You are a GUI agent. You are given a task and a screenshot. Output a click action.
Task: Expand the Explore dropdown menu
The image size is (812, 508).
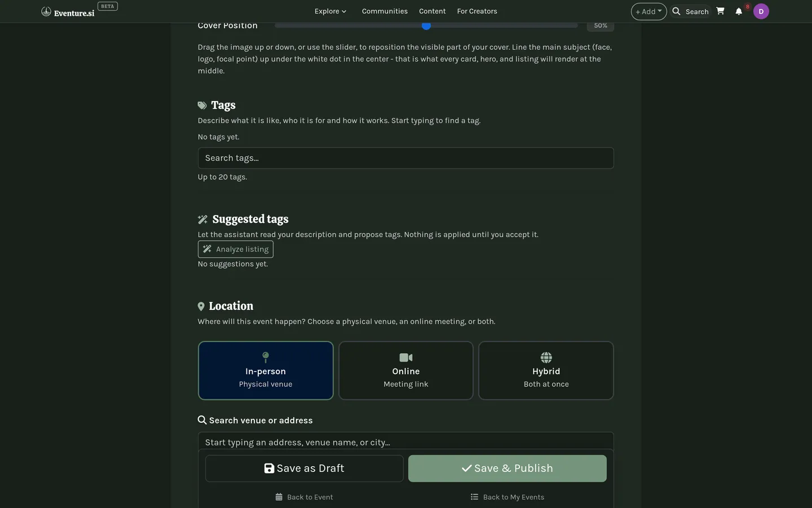click(330, 11)
